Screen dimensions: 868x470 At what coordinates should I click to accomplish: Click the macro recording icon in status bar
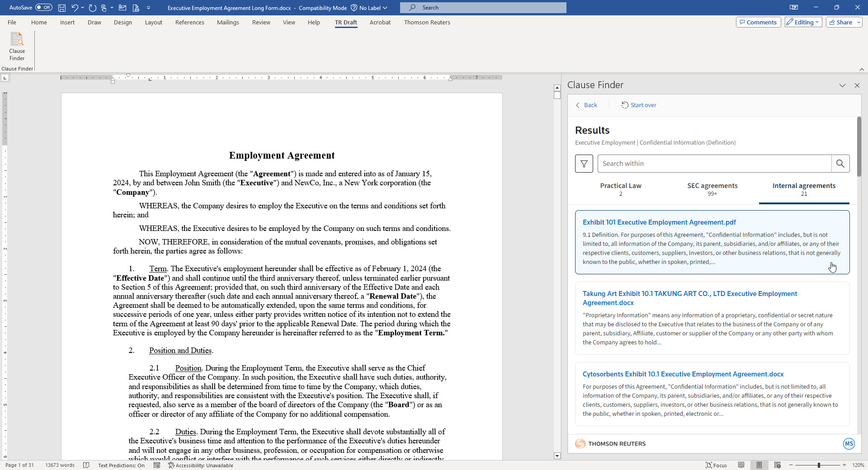(x=157, y=465)
